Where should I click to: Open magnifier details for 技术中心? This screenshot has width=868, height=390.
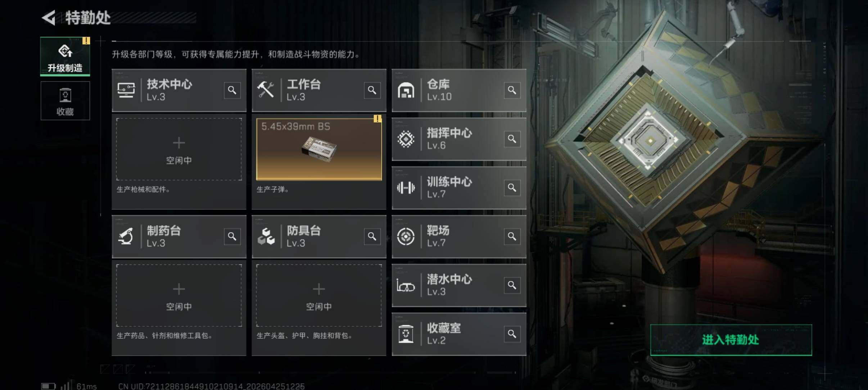[x=232, y=90]
